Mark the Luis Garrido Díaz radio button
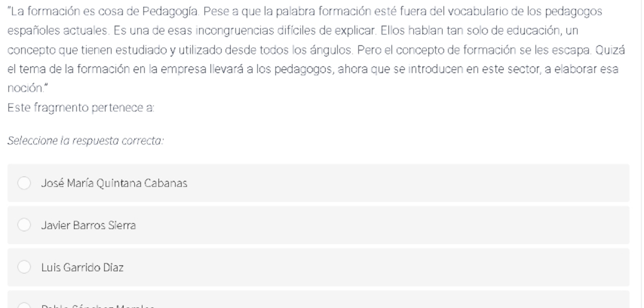644x308 pixels. click(24, 268)
